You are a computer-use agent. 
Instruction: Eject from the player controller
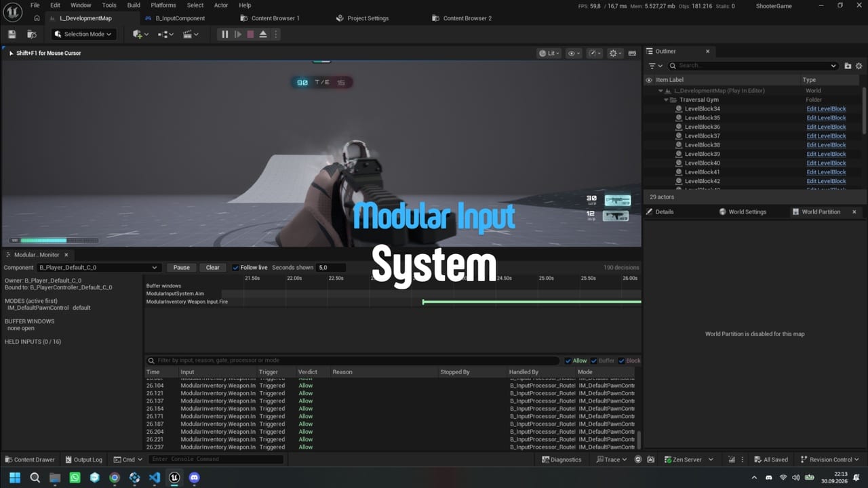(x=263, y=34)
